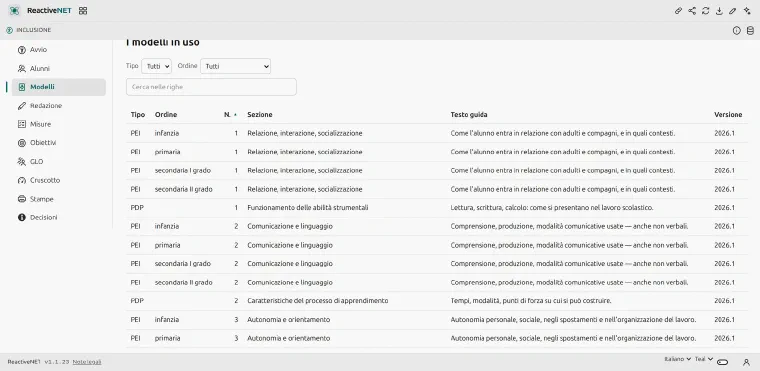This screenshot has height=371, width=760.
Task: Click the Misure icon in sidebar
Action: (x=21, y=124)
